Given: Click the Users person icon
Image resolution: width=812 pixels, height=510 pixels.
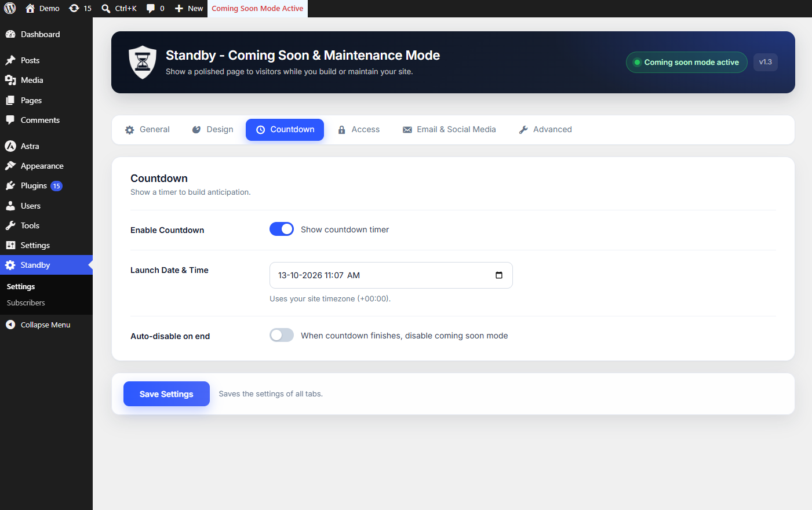Looking at the screenshot, I should point(10,206).
